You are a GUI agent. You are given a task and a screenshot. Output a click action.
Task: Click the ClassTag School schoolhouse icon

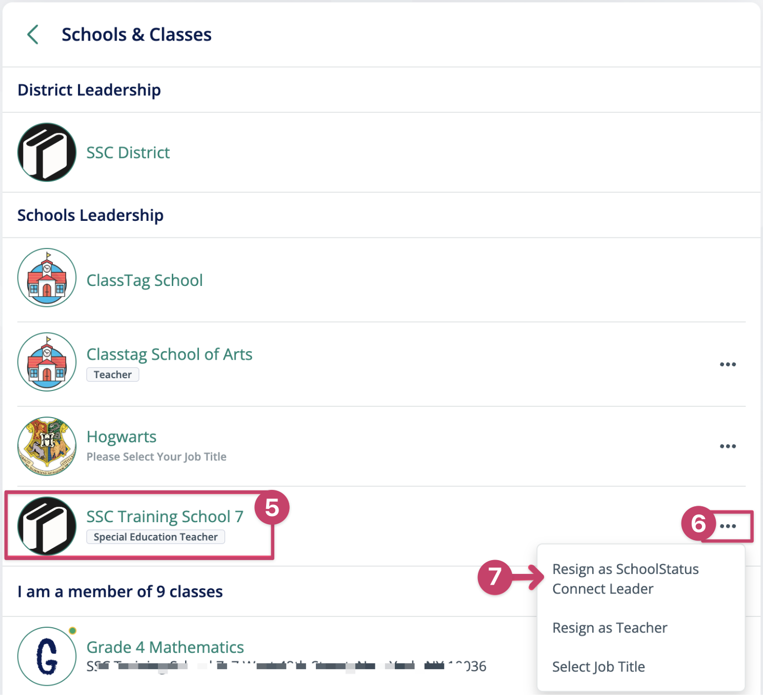pyautogui.click(x=47, y=278)
